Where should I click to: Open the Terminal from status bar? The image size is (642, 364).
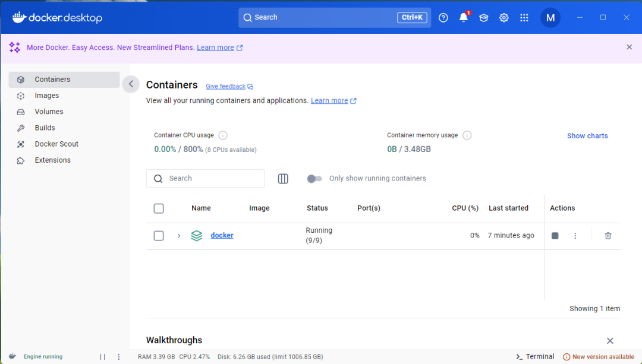tap(535, 357)
